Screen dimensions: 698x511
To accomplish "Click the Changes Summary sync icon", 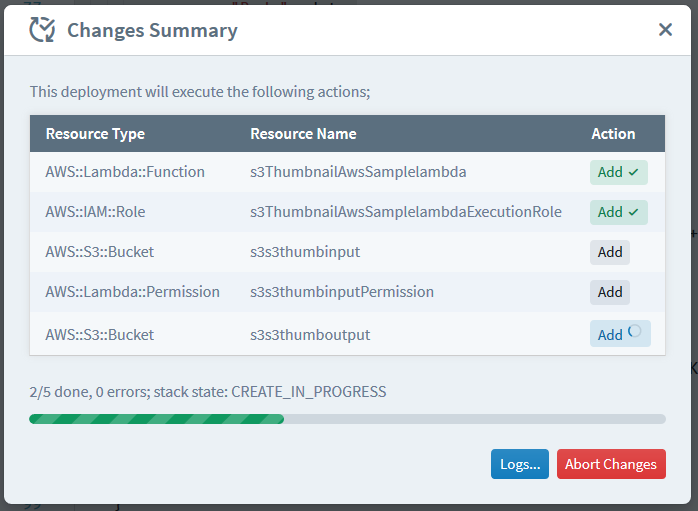I will (42, 30).
